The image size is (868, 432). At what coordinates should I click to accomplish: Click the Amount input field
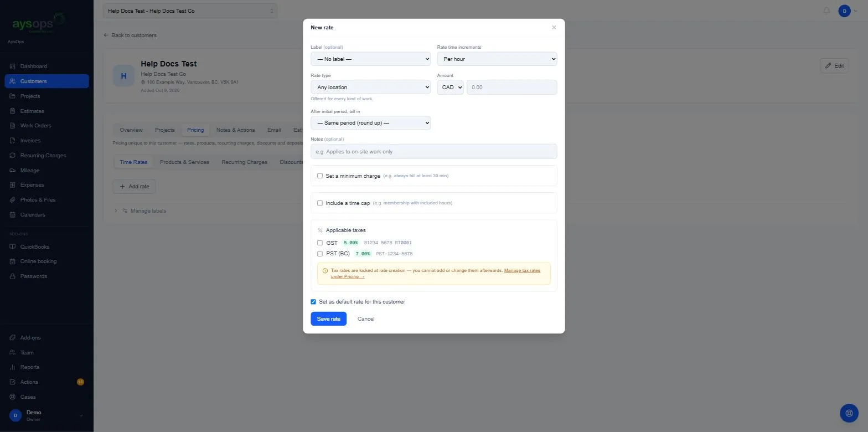pos(512,88)
